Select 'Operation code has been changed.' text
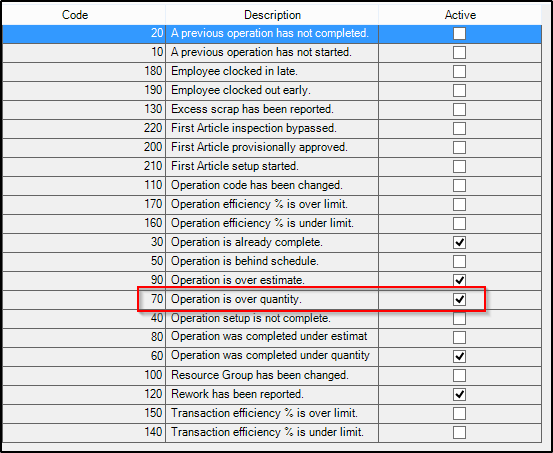553x453 pixels. 257,185
